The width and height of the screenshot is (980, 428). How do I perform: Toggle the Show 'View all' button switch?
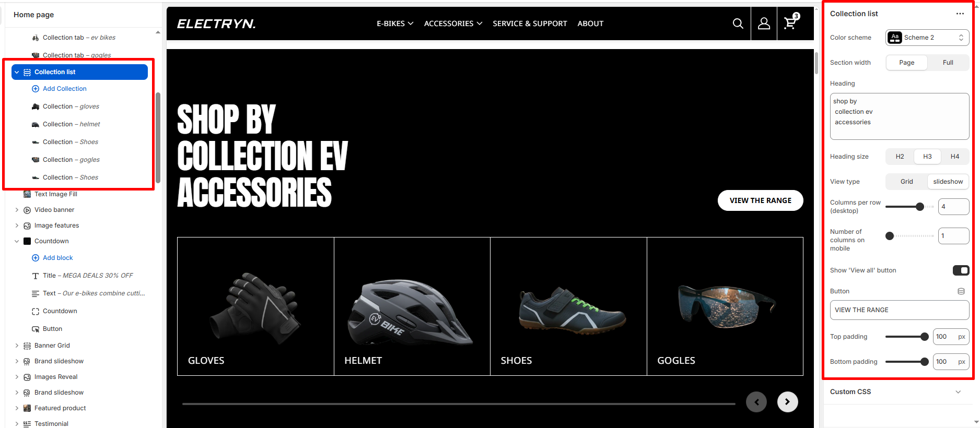(961, 270)
